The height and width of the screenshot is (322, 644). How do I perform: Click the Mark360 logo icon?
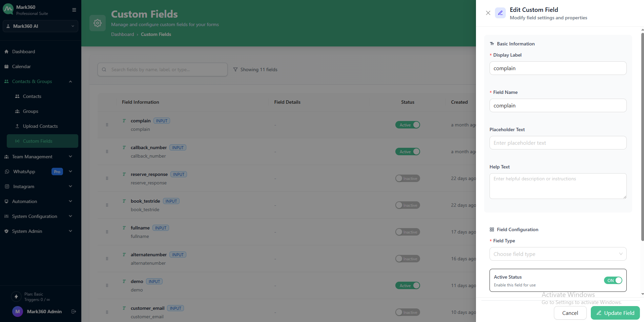pos(8,9)
